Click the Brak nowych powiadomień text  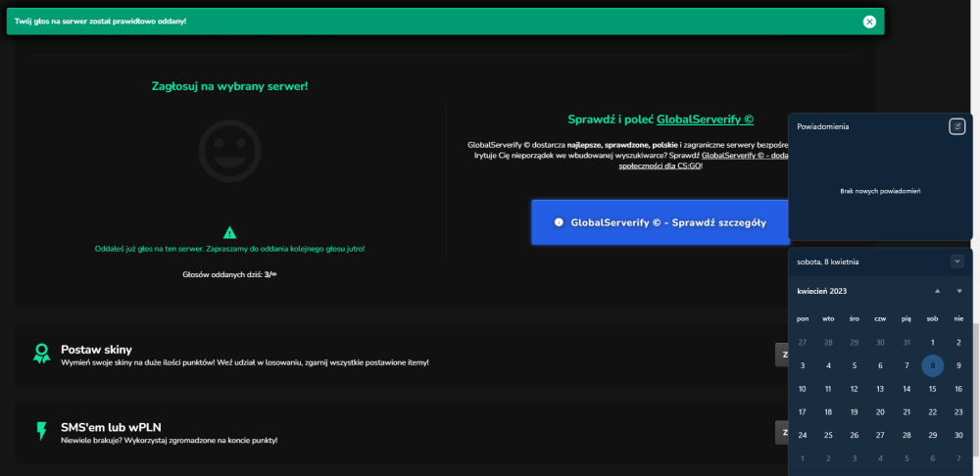pyautogui.click(x=880, y=191)
